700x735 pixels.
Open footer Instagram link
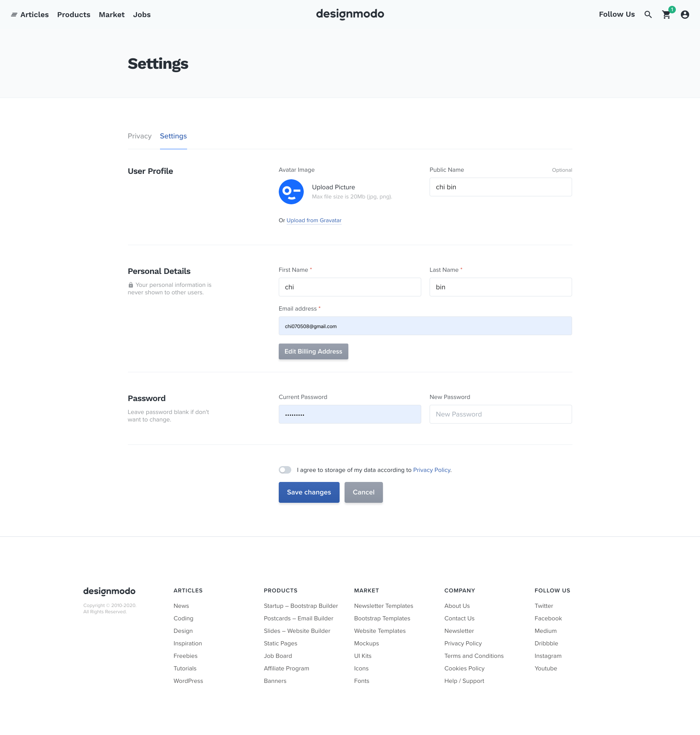(x=548, y=656)
